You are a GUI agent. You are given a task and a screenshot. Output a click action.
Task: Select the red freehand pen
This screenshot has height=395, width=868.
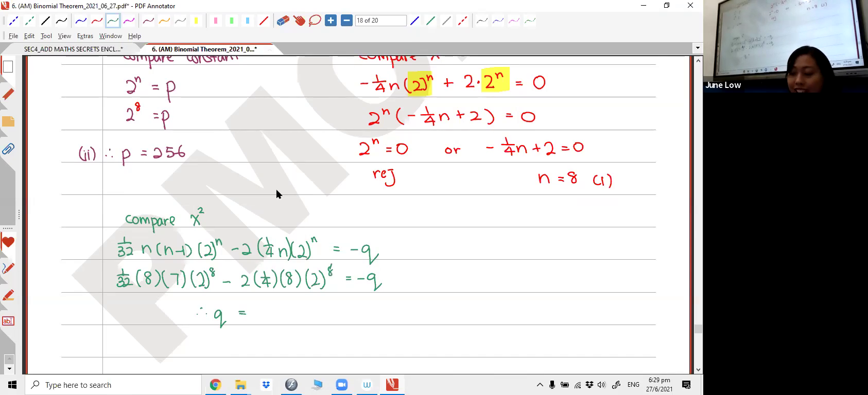[97, 21]
